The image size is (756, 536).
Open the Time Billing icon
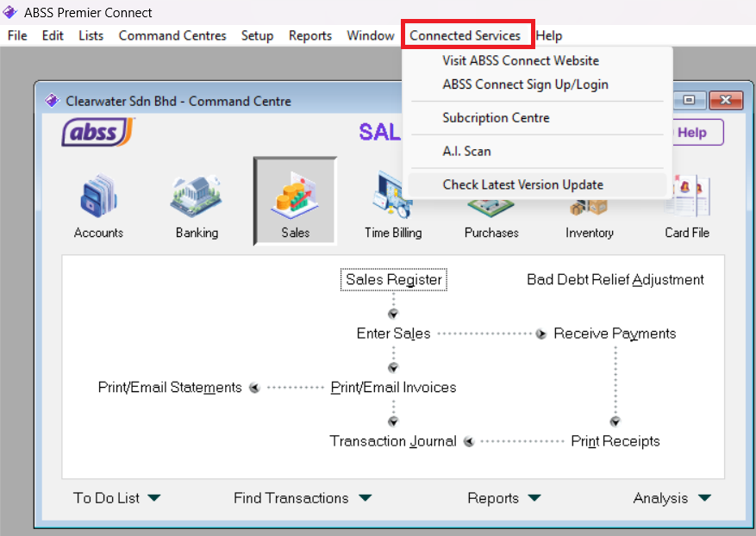point(392,203)
